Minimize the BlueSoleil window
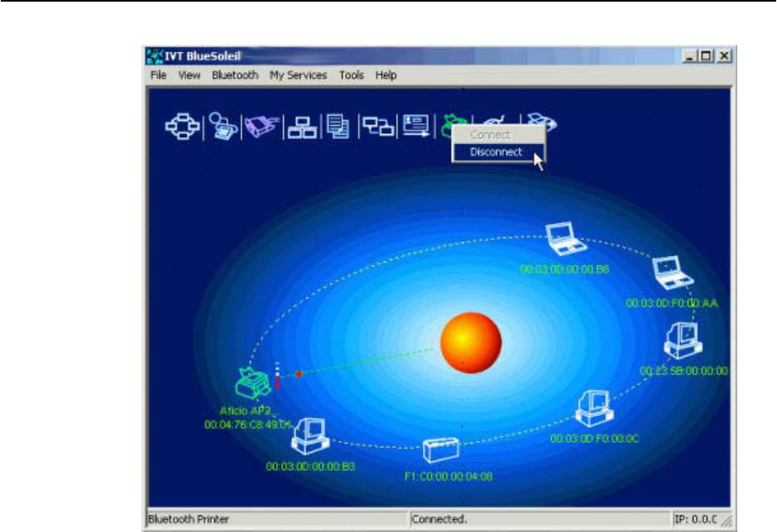Image resolution: width=777 pixels, height=532 pixels. pyautogui.click(x=689, y=56)
